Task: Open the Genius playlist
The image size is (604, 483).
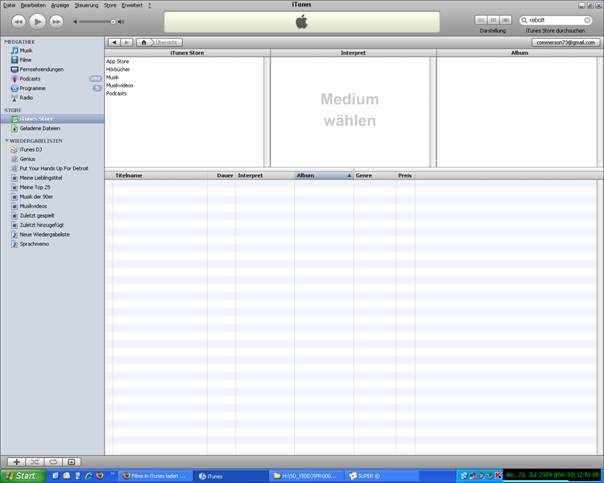Action: click(27, 159)
